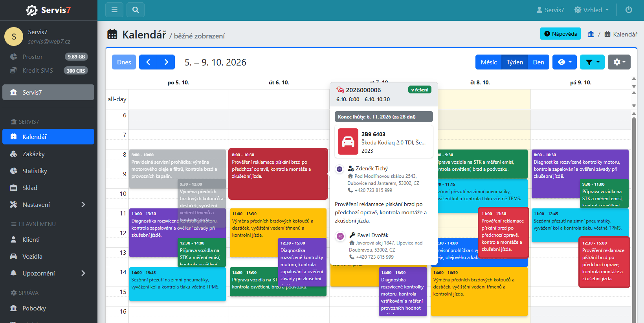This screenshot has height=323, width=644.
Task: Expand the Upozornění submenu chevron
Action: 83,273
